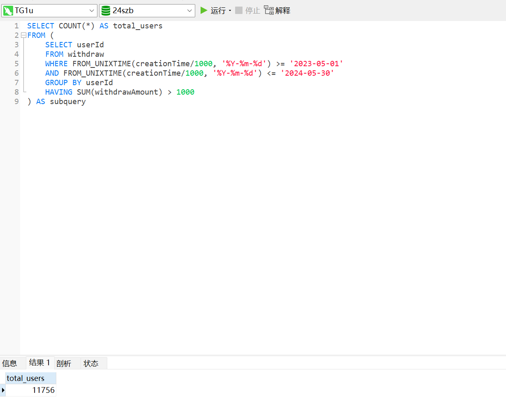Click the TG1u connection icon

click(x=8, y=11)
